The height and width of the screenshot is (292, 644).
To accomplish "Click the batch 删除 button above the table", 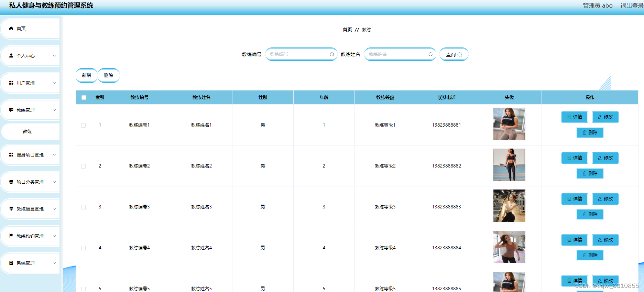I will tap(109, 75).
